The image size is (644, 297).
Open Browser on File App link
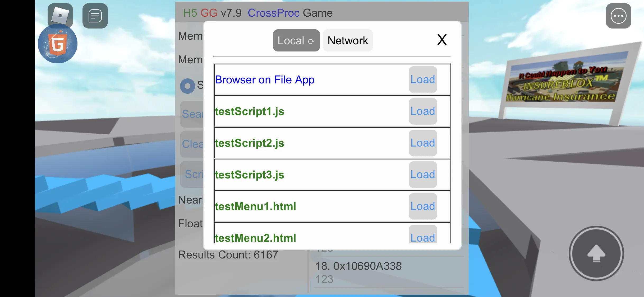(265, 79)
